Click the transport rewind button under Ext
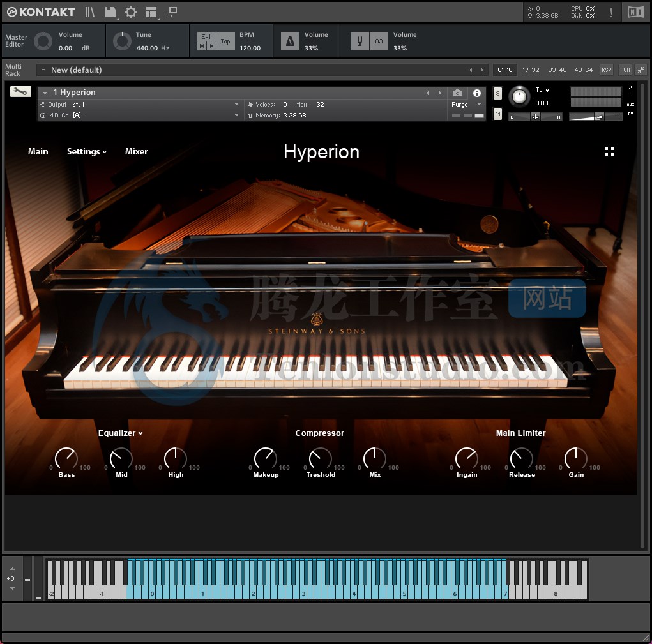Screen dimensions: 652x644 (x=202, y=46)
